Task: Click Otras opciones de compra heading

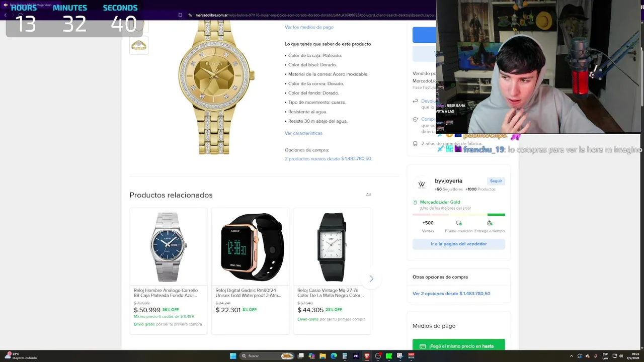Action: (440, 277)
